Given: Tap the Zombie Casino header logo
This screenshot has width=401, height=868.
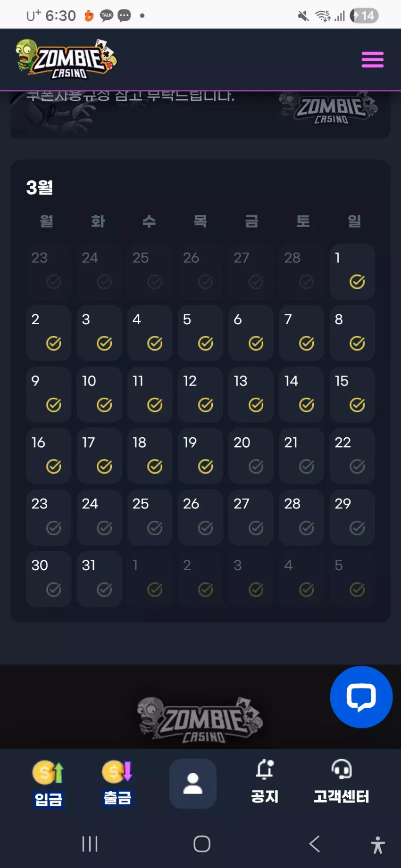Looking at the screenshot, I should (66, 59).
